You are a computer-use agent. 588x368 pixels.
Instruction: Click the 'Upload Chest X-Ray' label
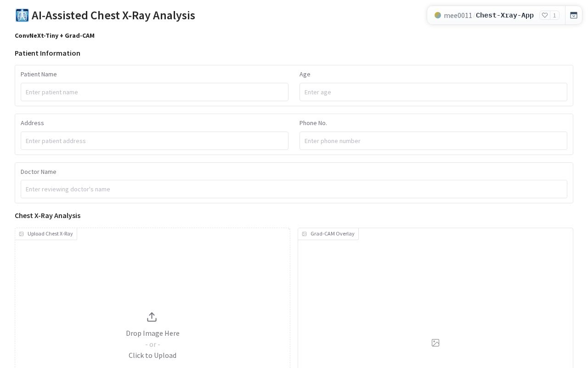50,234
